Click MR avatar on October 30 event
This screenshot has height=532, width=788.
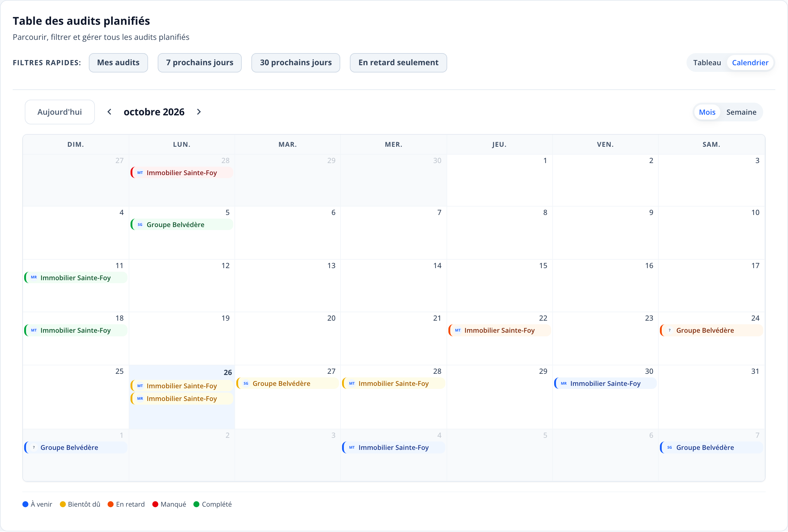tap(564, 383)
